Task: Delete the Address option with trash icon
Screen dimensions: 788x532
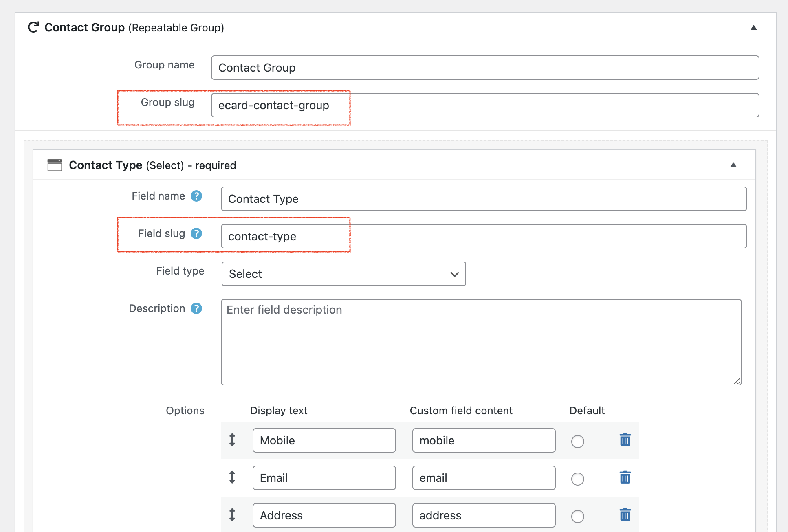Action: pos(625,515)
